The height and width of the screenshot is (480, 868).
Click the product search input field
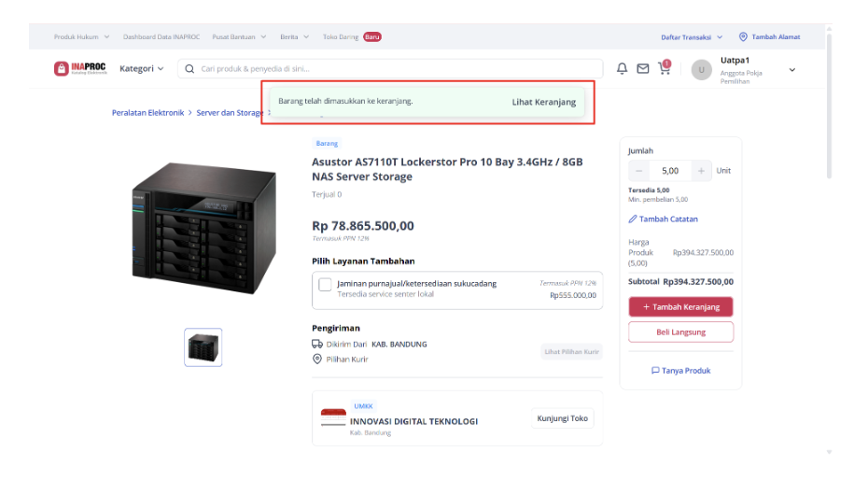tap(390, 69)
